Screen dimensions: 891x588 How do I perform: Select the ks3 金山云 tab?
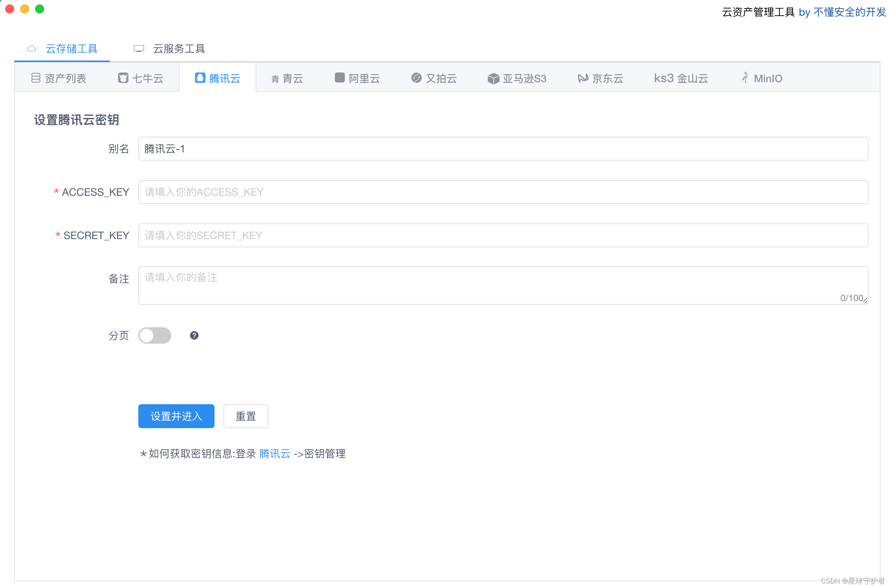click(x=681, y=78)
